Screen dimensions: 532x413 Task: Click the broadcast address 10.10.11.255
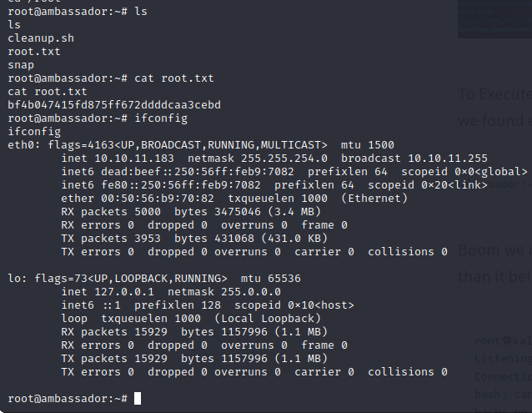[448, 159]
